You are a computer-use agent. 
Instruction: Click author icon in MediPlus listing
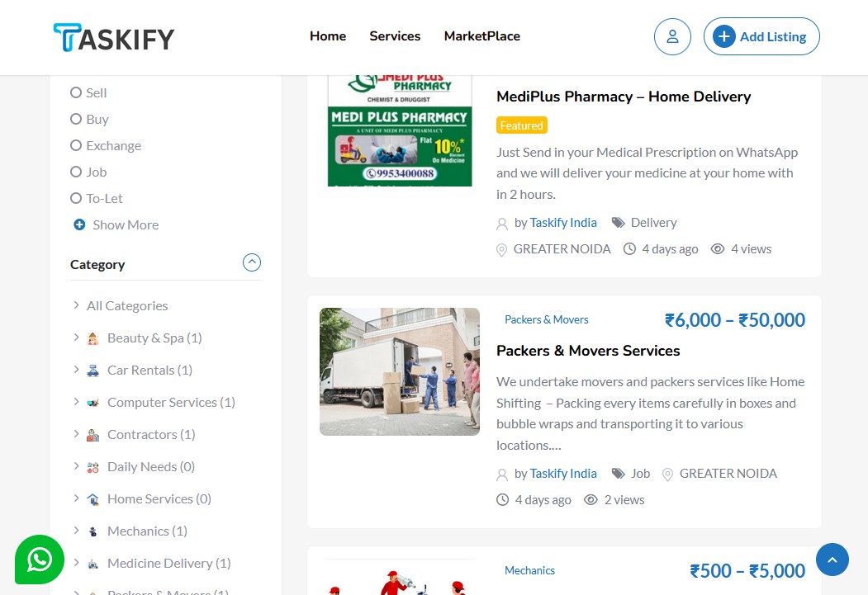(x=502, y=224)
